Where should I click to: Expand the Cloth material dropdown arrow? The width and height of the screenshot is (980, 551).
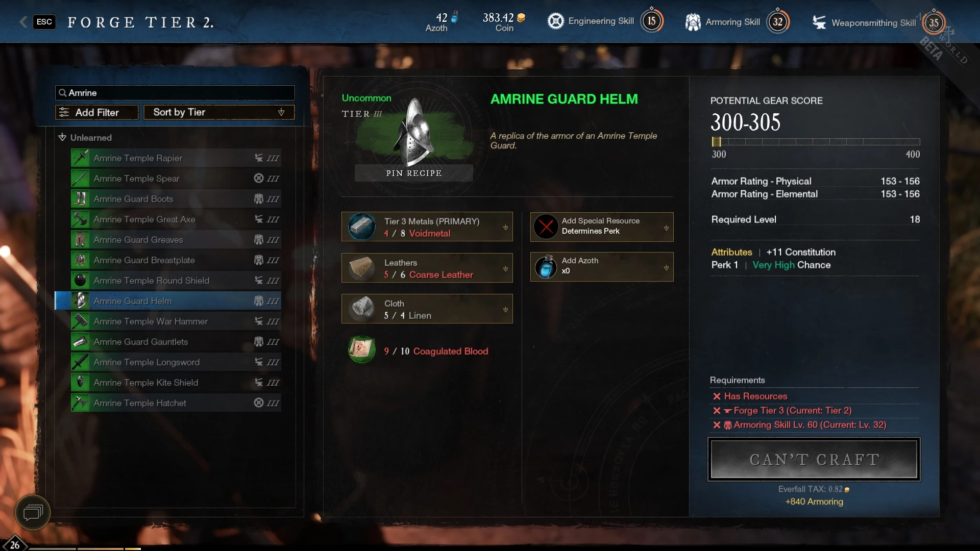pyautogui.click(x=505, y=309)
